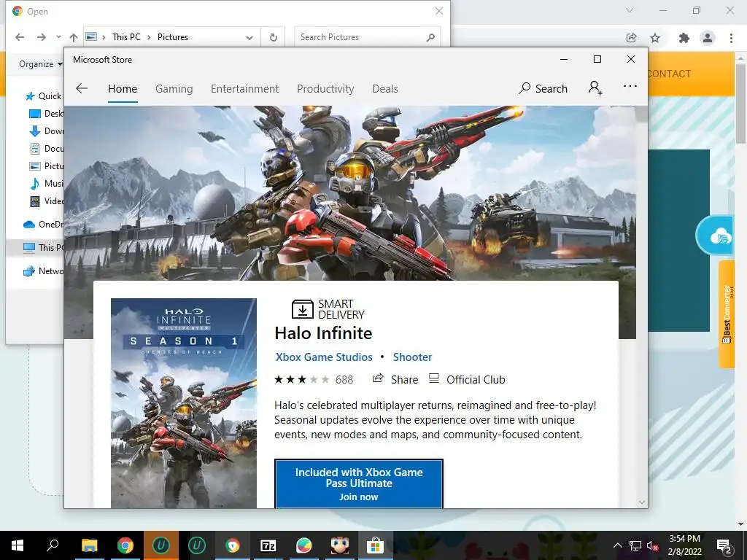Refresh the Pictures folder view

point(273,38)
